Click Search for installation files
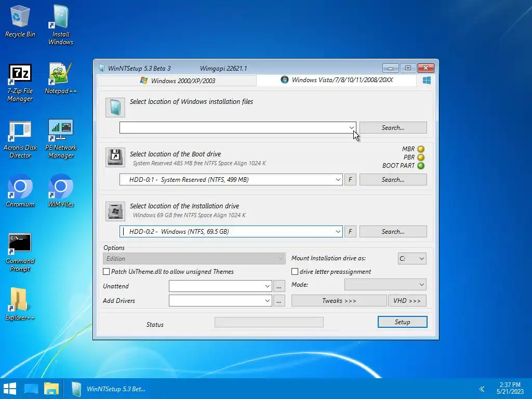 click(393, 128)
